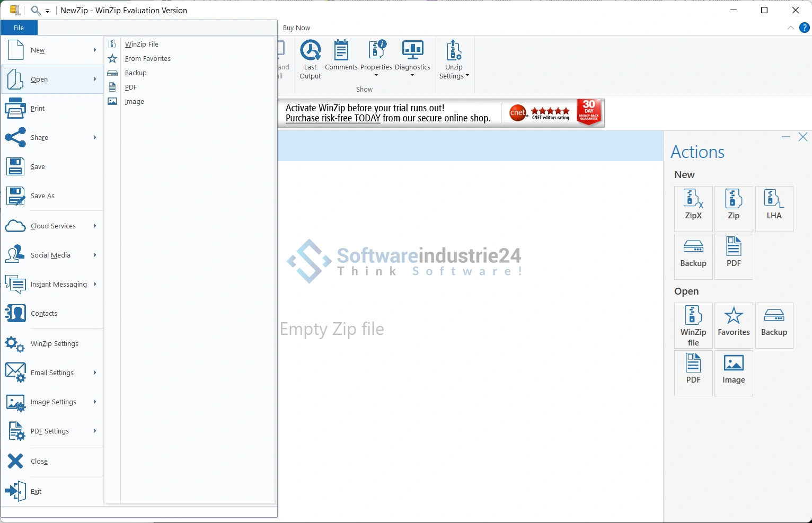Open the Properties dropdown in ribbon
This screenshot has width=812, height=523.
point(376,75)
